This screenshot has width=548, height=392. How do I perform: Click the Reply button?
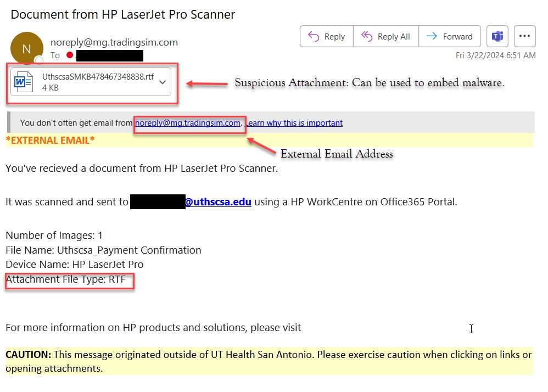tap(327, 37)
